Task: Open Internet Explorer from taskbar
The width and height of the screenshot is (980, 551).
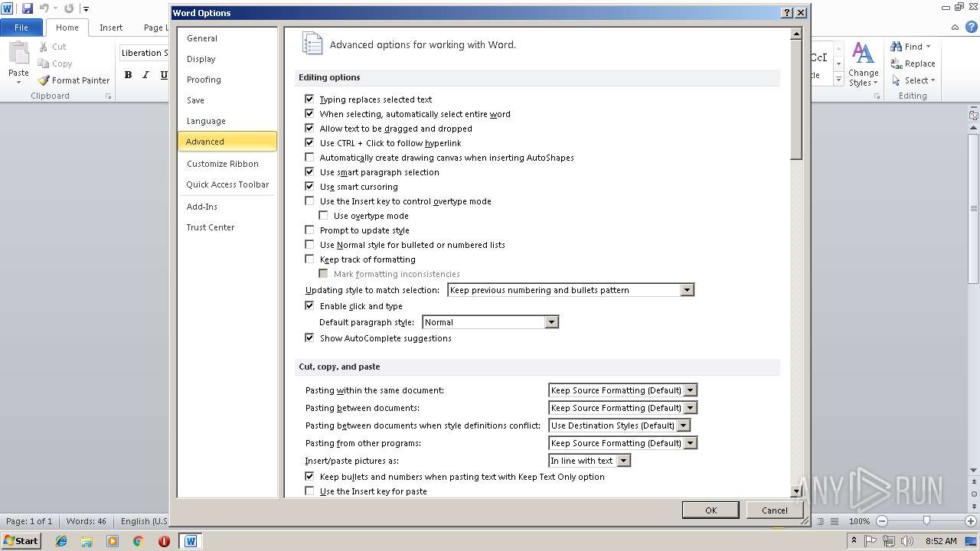Action: click(x=61, y=541)
